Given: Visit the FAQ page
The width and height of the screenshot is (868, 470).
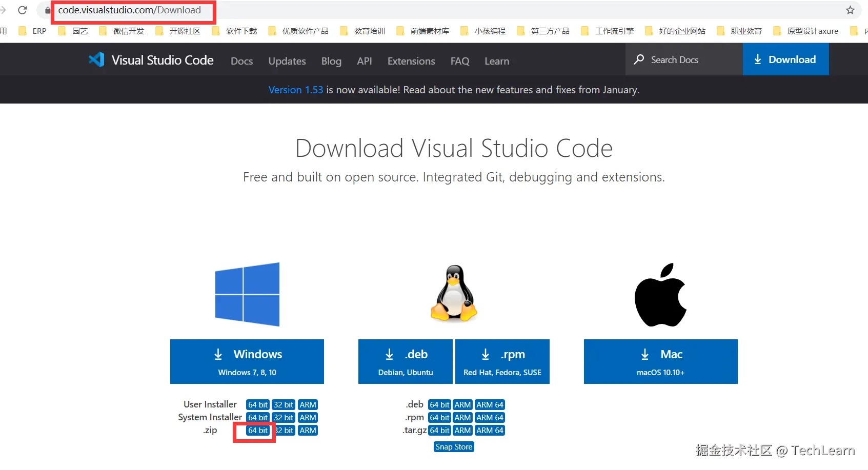Looking at the screenshot, I should 460,61.
